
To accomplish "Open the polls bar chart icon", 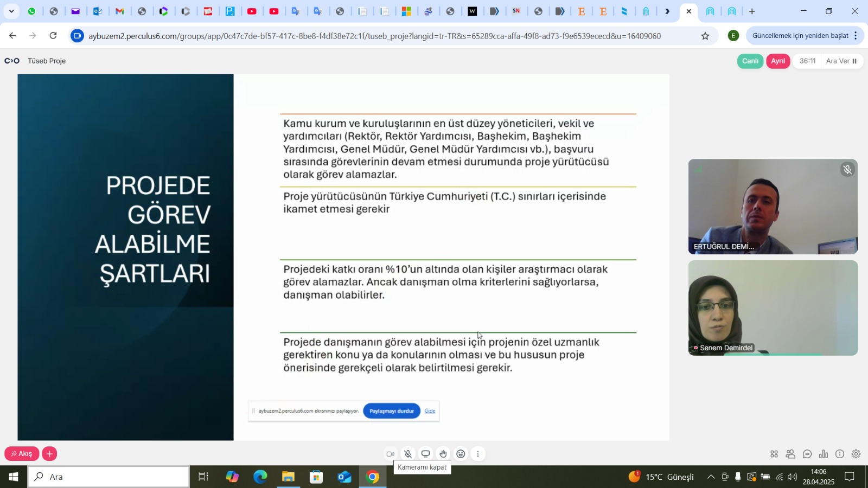I will pyautogui.click(x=824, y=454).
